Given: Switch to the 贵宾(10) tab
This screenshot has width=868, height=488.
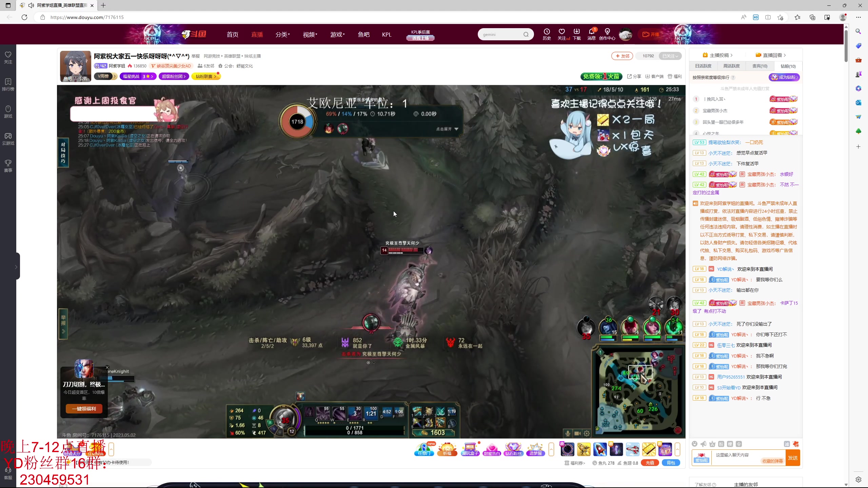Looking at the screenshot, I should 760,66.
